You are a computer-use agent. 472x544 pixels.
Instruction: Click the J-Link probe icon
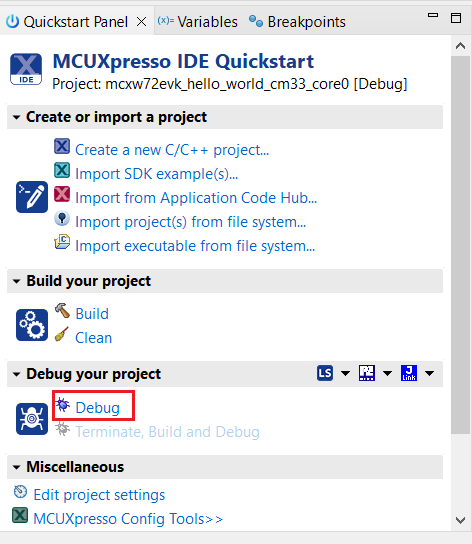click(x=409, y=373)
